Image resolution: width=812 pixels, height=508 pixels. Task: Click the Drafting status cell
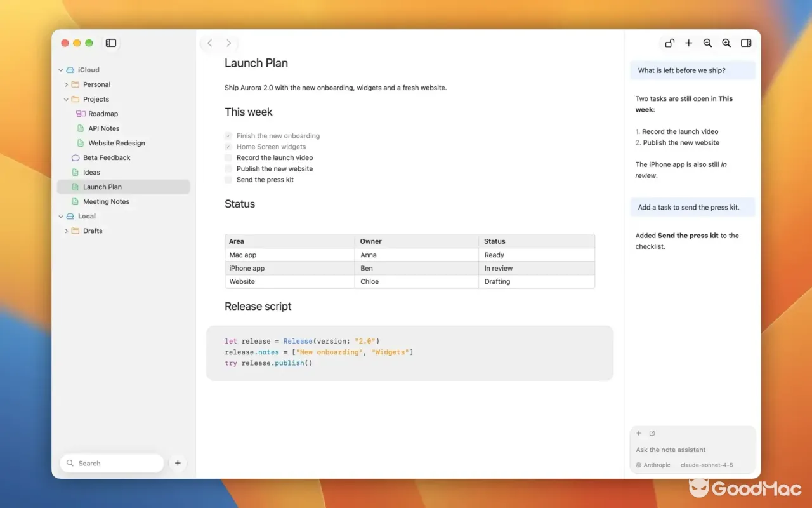tap(537, 281)
